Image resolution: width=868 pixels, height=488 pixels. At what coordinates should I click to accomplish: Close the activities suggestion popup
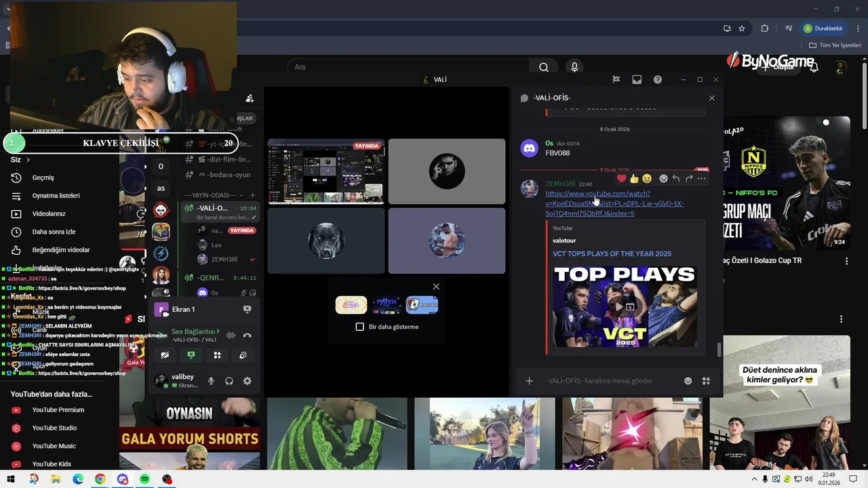[x=436, y=287]
